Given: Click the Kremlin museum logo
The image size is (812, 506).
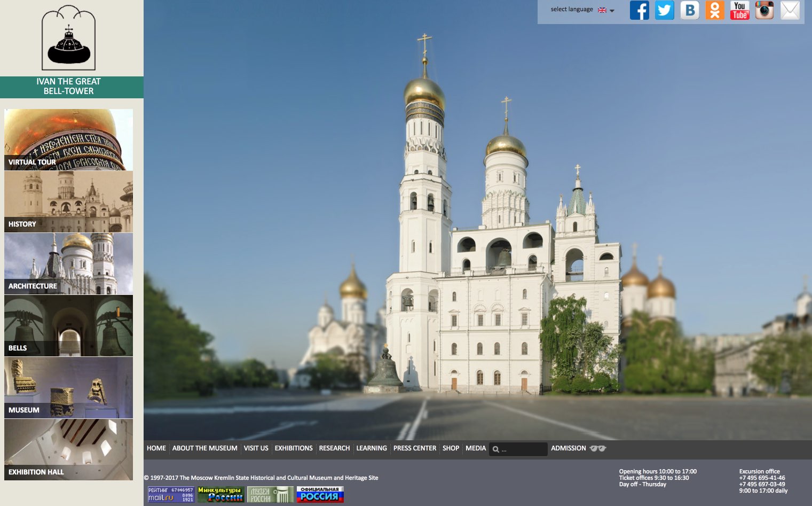Looking at the screenshot, I should [x=69, y=38].
